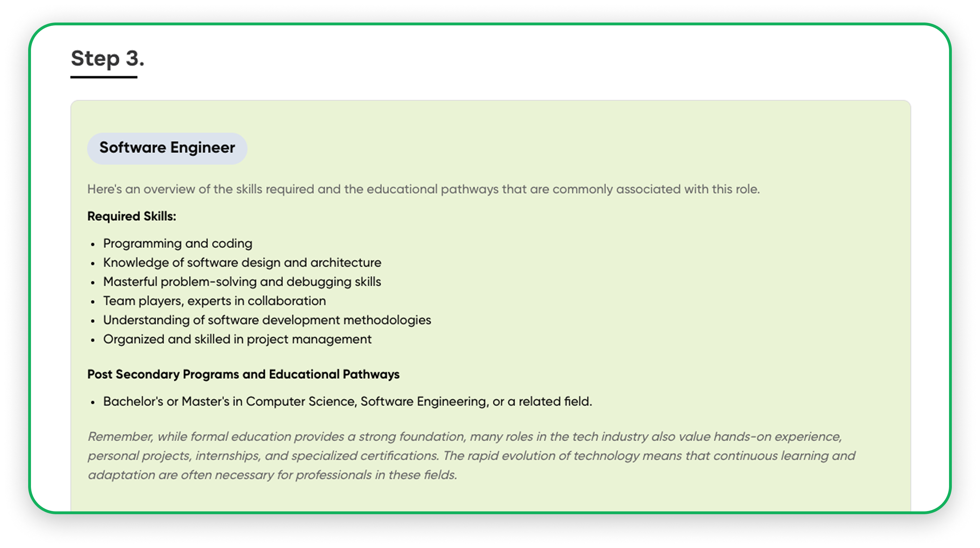The image size is (980, 548).
Task: Click the bullet dot before Team players
Action: point(93,302)
